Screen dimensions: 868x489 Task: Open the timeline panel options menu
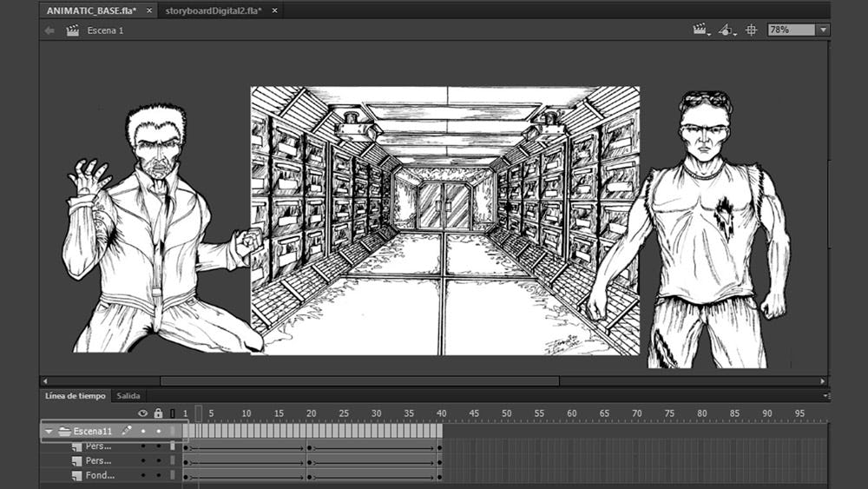[x=825, y=396]
